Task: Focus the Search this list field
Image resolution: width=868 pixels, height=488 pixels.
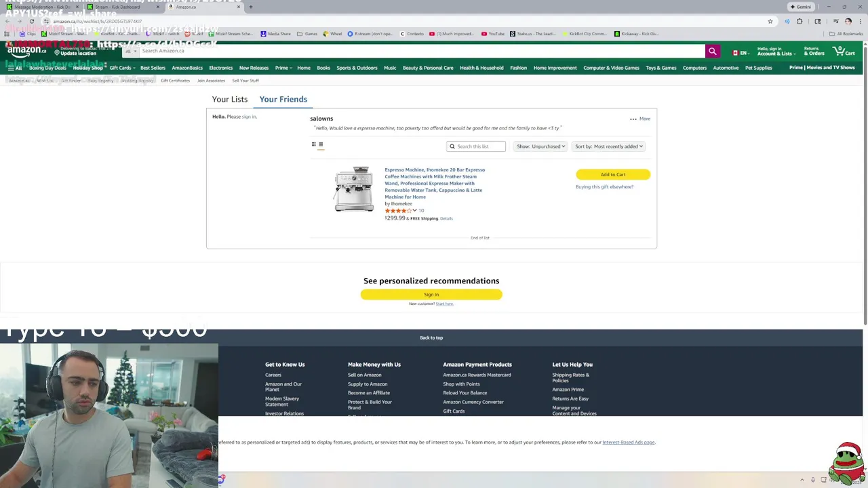Action: pos(476,146)
